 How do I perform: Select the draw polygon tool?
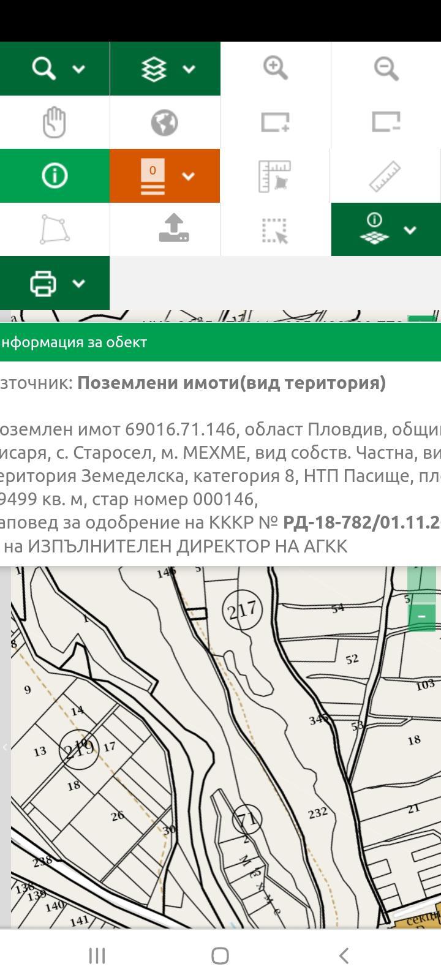(55, 229)
